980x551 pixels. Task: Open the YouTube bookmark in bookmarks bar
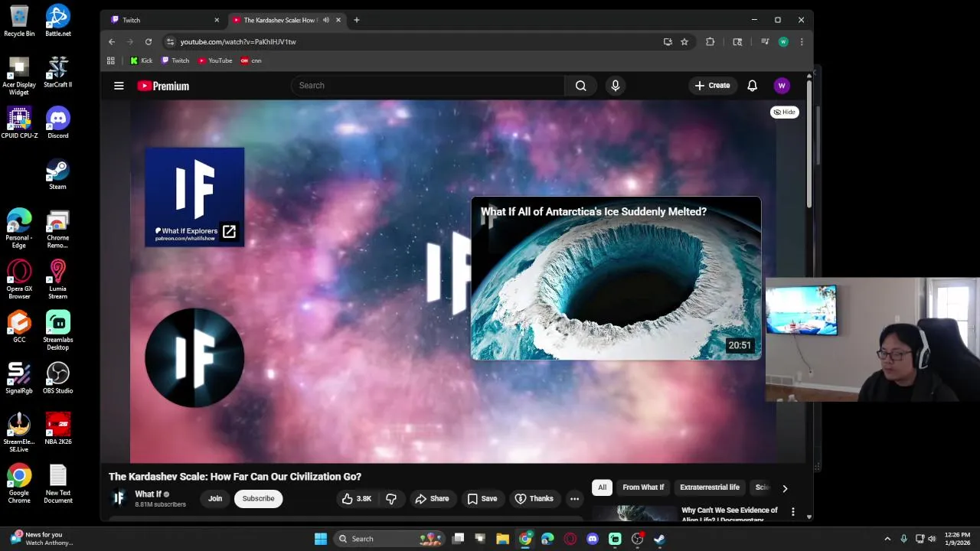[x=215, y=60]
